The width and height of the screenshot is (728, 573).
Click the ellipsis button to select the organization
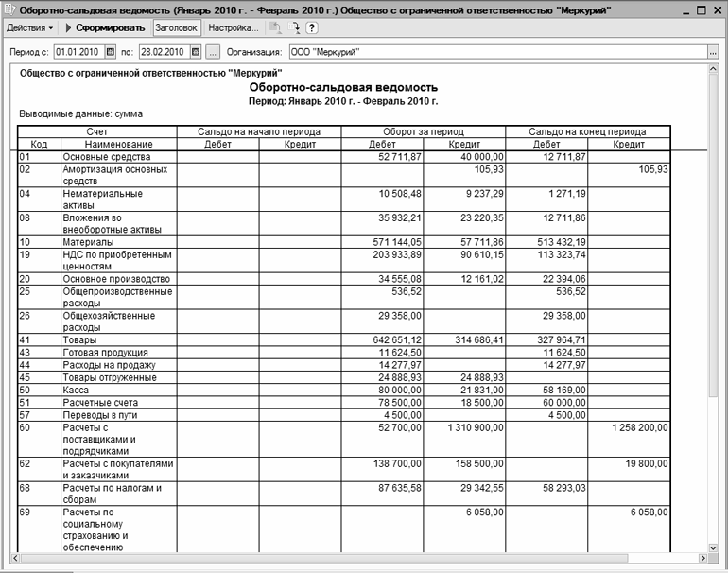[x=712, y=51]
